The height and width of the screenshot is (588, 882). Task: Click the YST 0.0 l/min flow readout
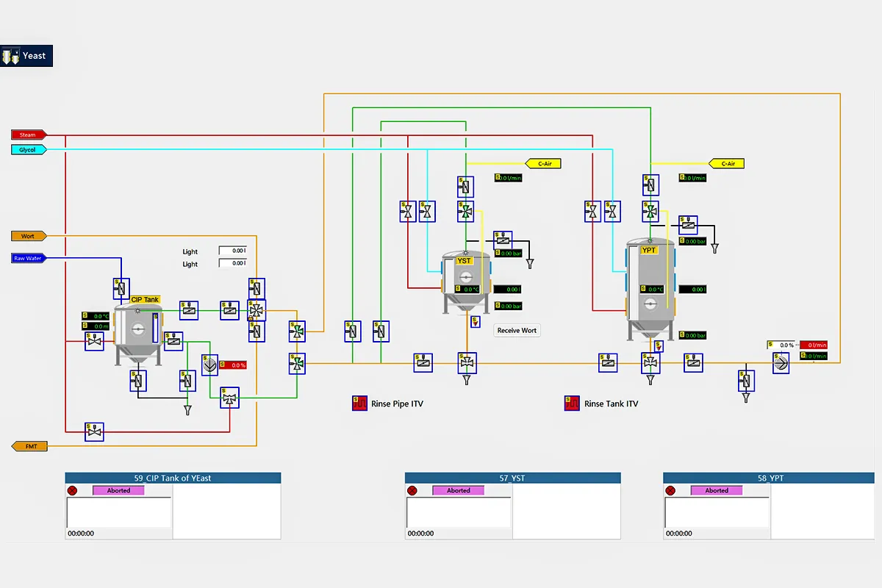(508, 178)
